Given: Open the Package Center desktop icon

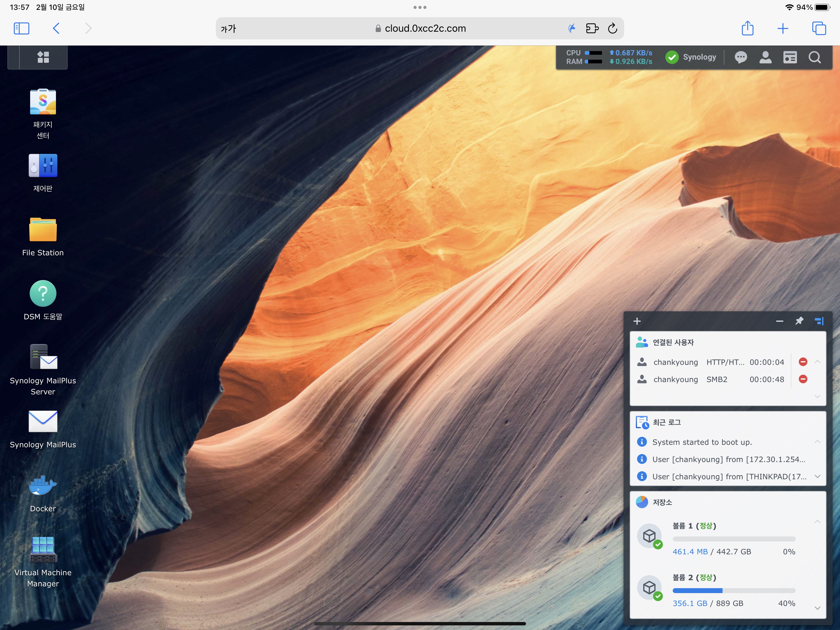Looking at the screenshot, I should coord(43,102).
